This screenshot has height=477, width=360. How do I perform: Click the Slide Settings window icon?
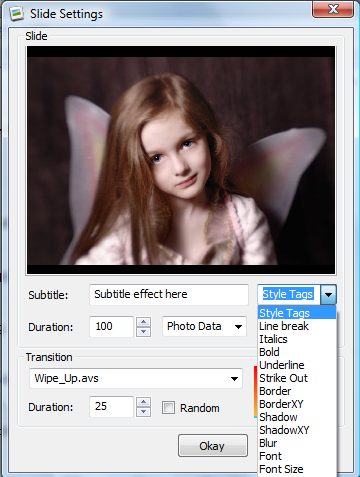coord(16,14)
